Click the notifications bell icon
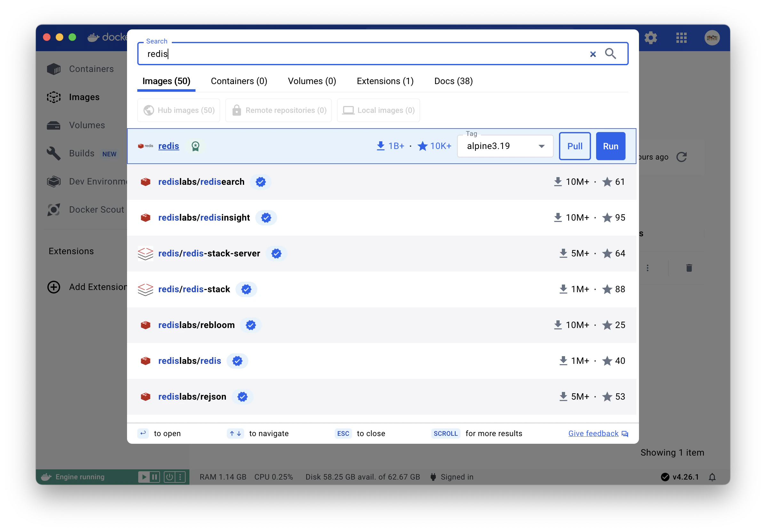766x532 pixels. tap(712, 477)
